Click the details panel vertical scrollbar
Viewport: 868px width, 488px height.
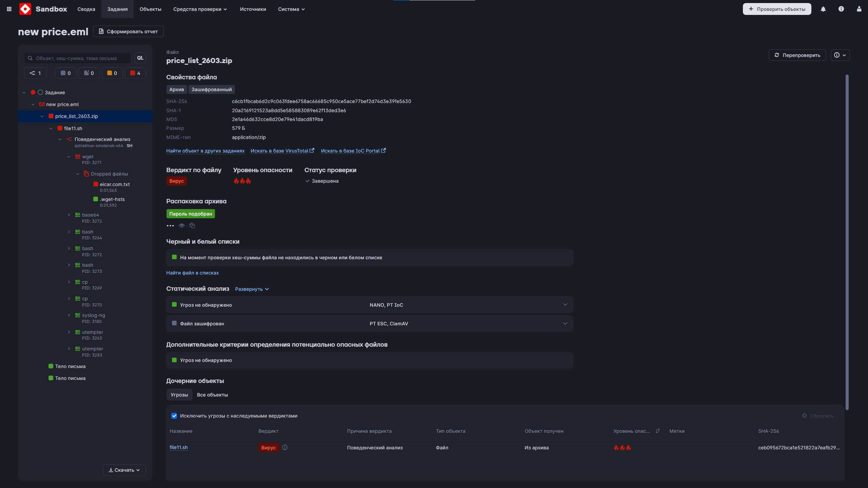point(847,242)
